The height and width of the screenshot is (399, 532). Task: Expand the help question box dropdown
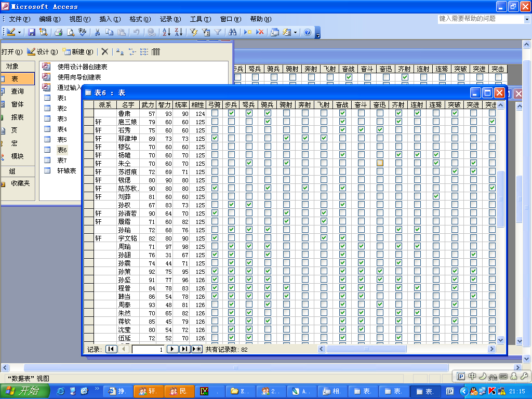pos(526,19)
